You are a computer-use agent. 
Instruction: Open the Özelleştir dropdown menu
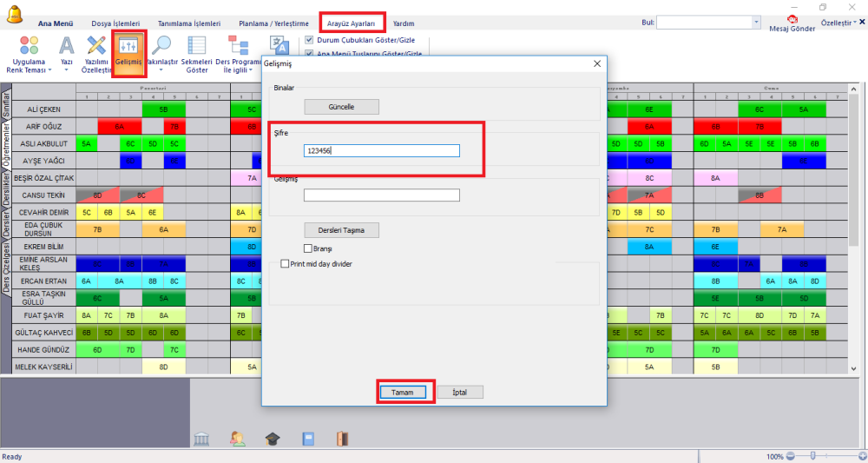[839, 23]
